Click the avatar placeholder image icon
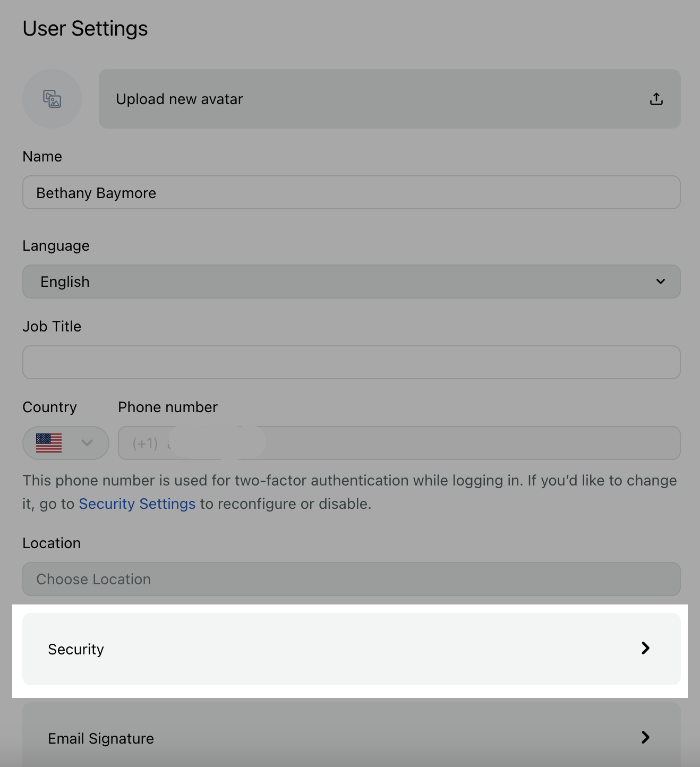Image resolution: width=700 pixels, height=767 pixels. pyautogui.click(x=52, y=99)
